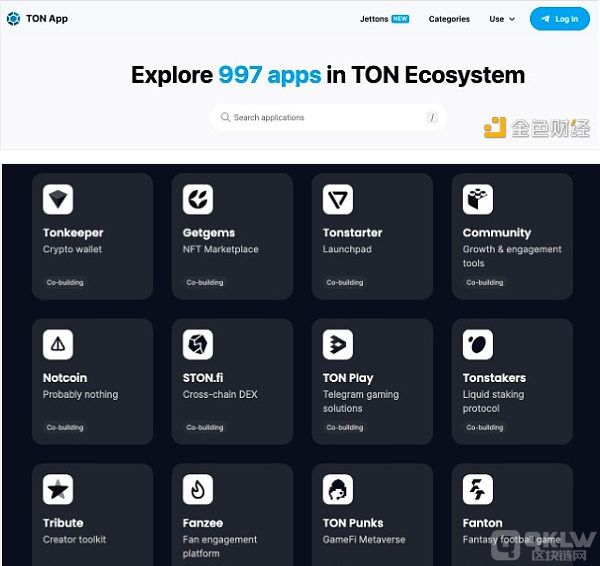Click Co-building tag on Getgems card
600x566 pixels.
tap(205, 282)
